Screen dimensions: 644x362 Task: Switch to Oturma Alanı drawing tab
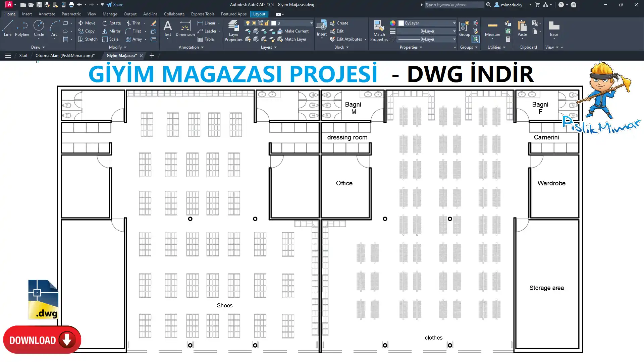point(65,56)
